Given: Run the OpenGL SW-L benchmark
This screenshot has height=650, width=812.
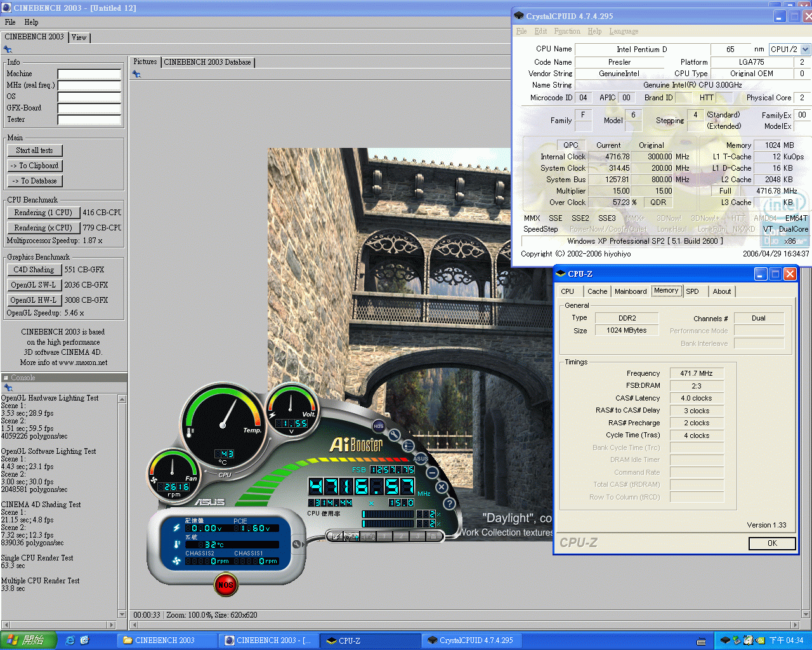Looking at the screenshot, I should 34,285.
